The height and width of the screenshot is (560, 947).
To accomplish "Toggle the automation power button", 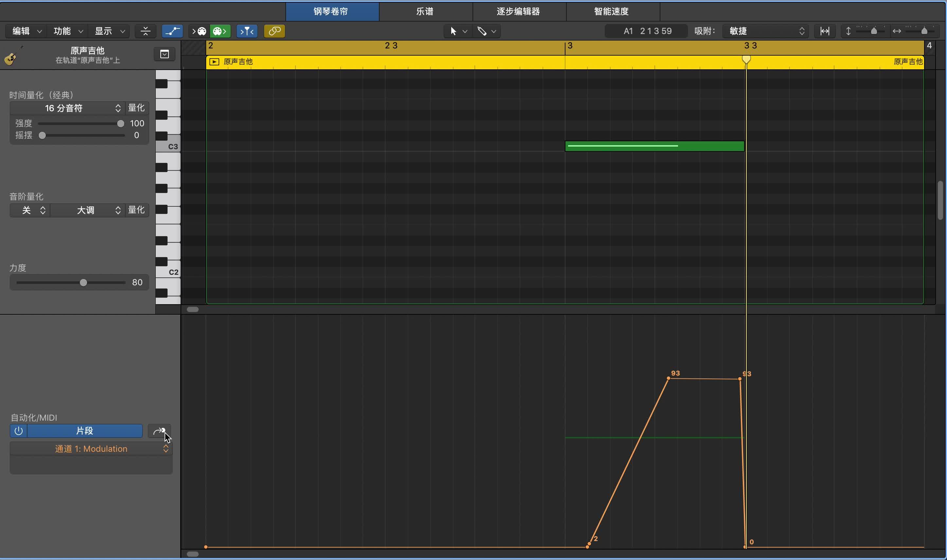I will 18,430.
